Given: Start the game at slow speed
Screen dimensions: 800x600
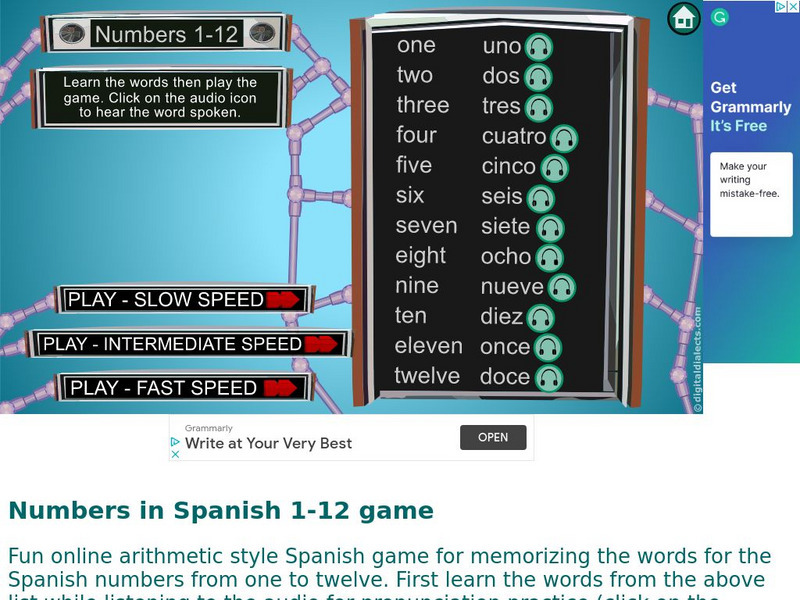Looking at the screenshot, I should tap(185, 299).
